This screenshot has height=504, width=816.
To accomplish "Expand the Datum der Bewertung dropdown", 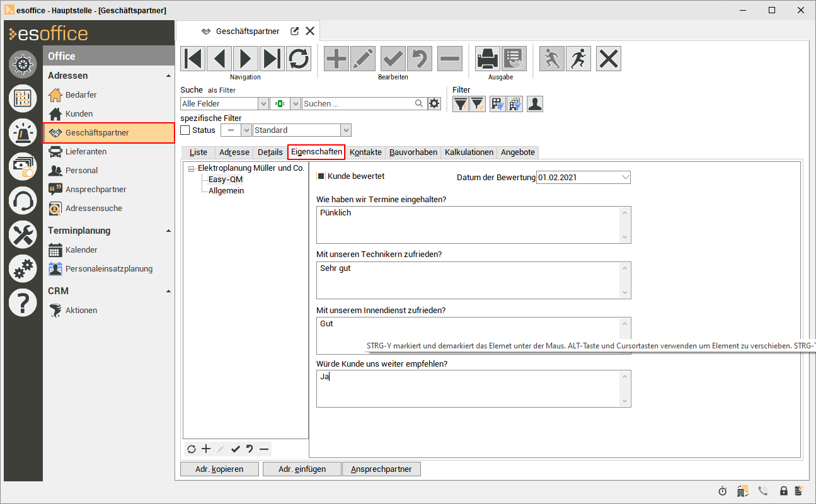I will (x=624, y=178).
